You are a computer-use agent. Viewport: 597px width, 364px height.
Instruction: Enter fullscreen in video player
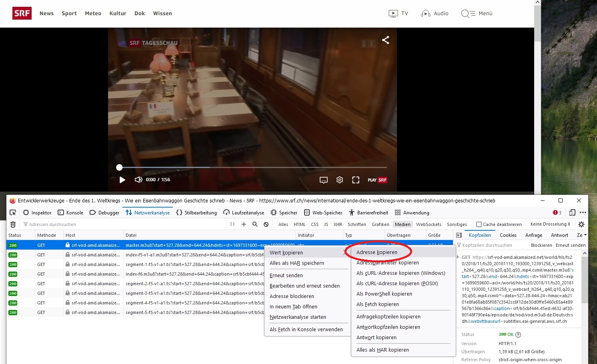(356, 180)
